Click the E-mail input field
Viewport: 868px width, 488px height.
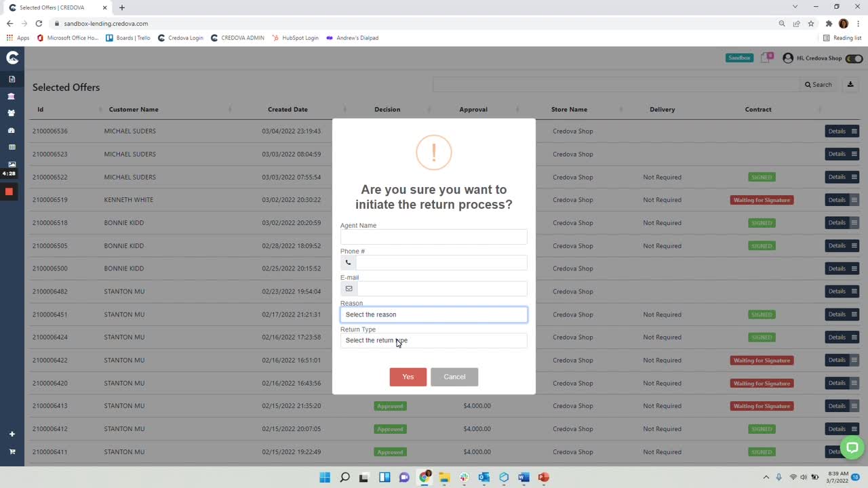(x=441, y=289)
